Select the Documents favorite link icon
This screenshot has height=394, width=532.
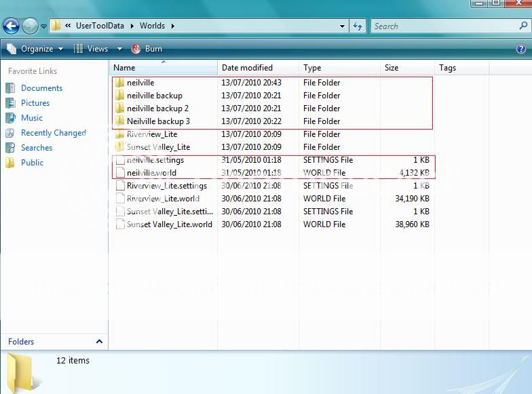10,88
